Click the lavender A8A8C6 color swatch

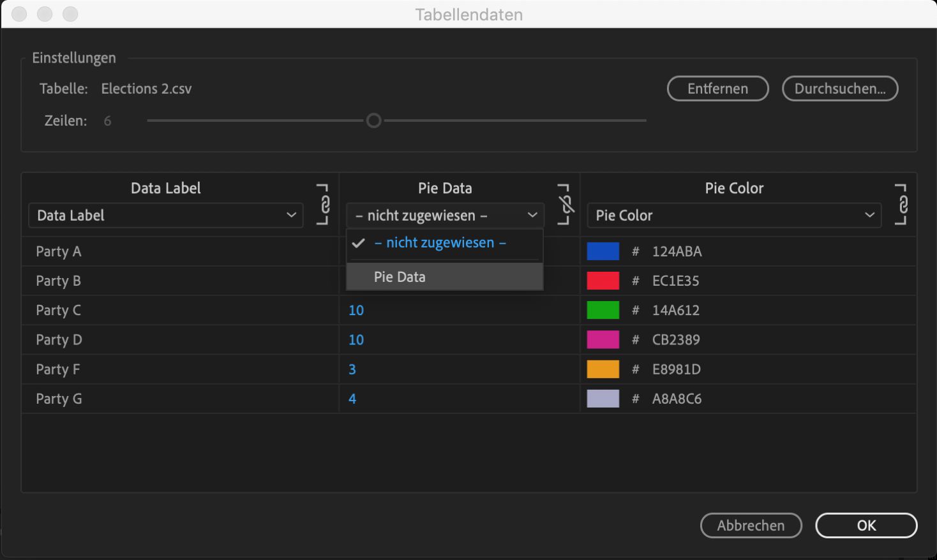coord(603,399)
